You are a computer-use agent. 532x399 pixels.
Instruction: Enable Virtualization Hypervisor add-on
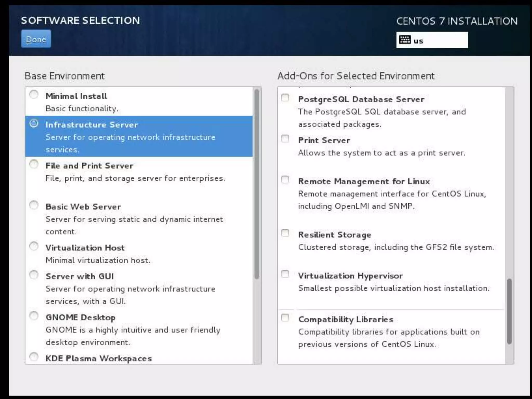pyautogui.click(x=285, y=274)
